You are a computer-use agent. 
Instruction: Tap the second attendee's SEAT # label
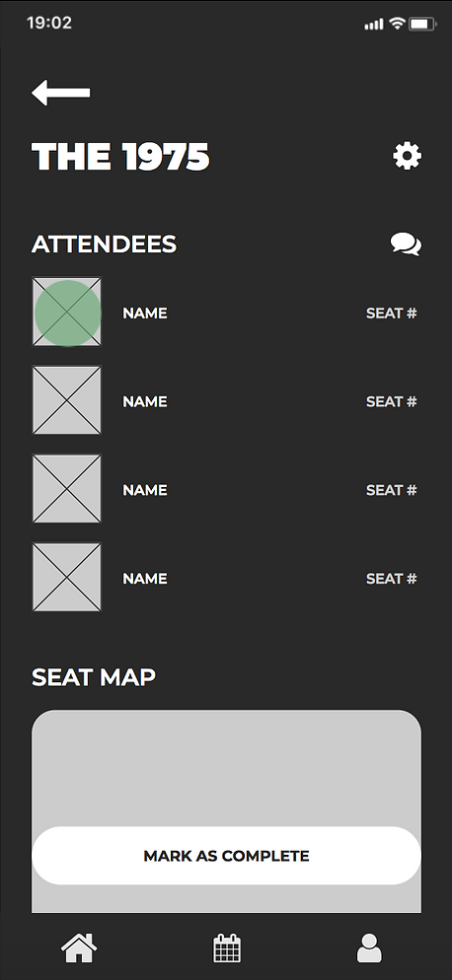[x=391, y=401]
